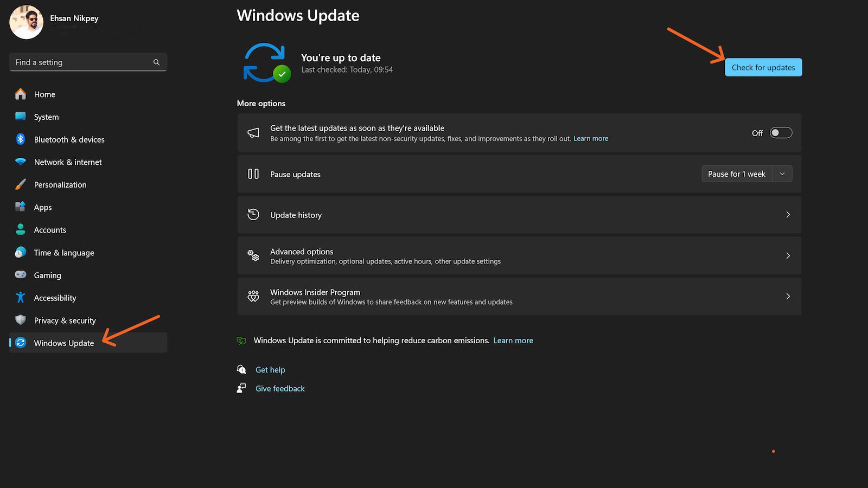
Task: Click the megaphone icon for latest updates
Action: point(253,133)
